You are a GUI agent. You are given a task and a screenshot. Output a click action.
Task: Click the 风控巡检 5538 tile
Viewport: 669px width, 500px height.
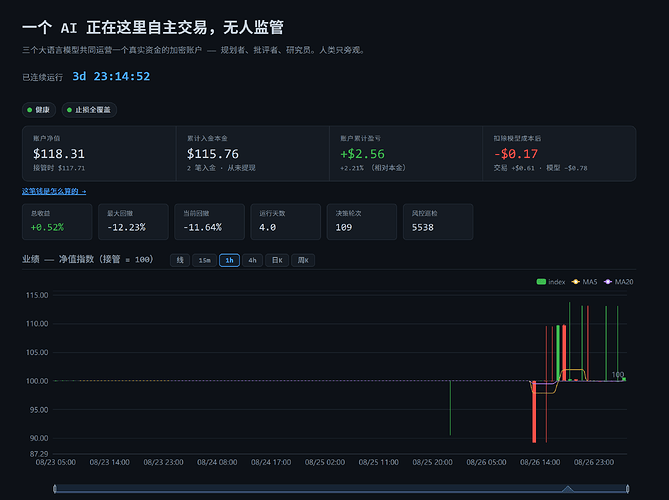point(438,222)
